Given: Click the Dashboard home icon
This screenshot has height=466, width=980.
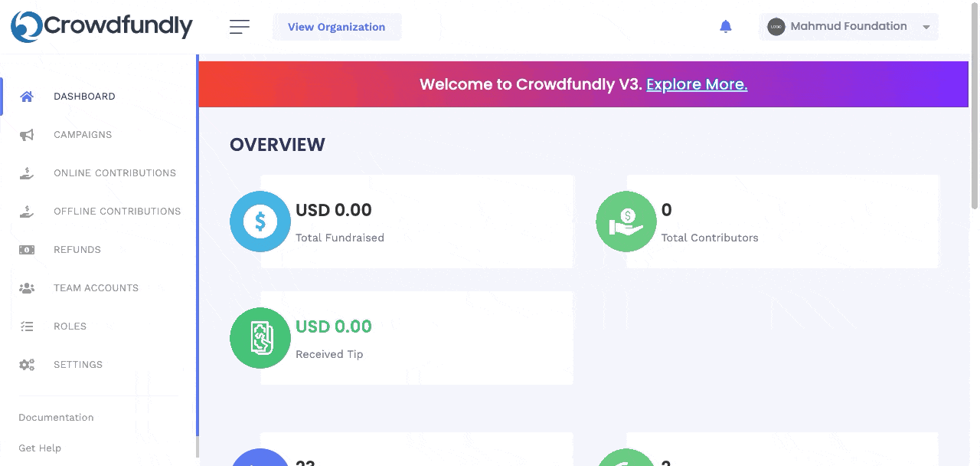Looking at the screenshot, I should (27, 97).
